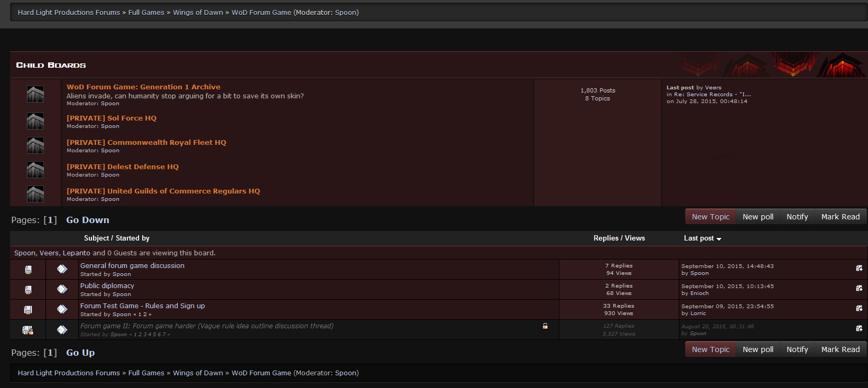
Task: Click the Go Up link
Action: coord(80,353)
